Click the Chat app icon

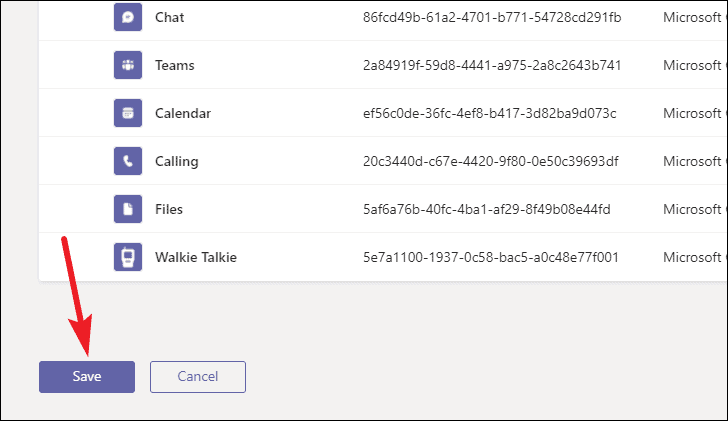128,18
